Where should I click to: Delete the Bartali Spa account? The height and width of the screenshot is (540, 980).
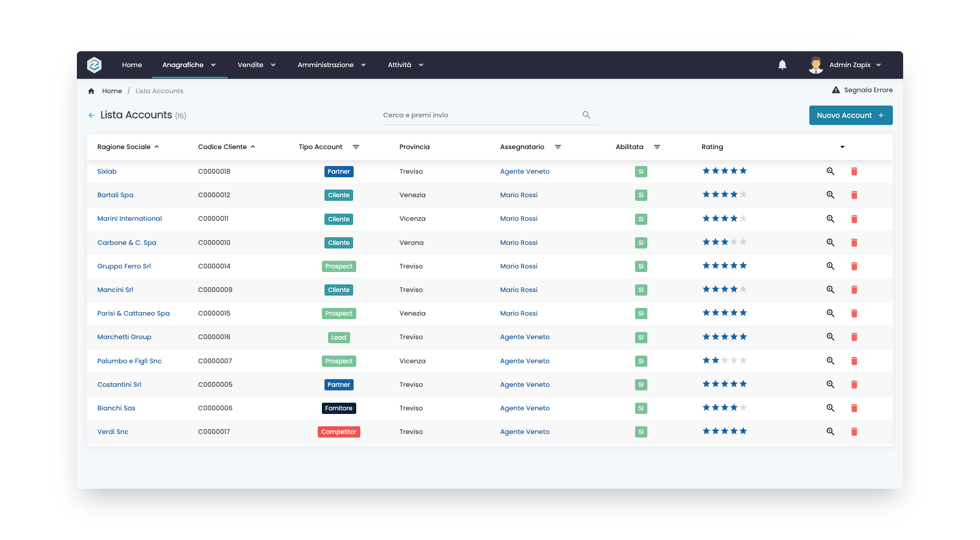click(854, 195)
